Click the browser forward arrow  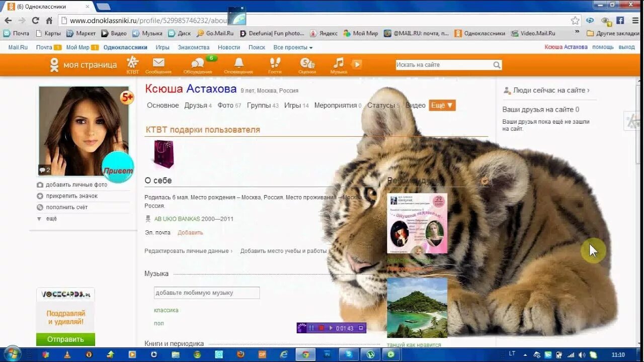coord(22,21)
